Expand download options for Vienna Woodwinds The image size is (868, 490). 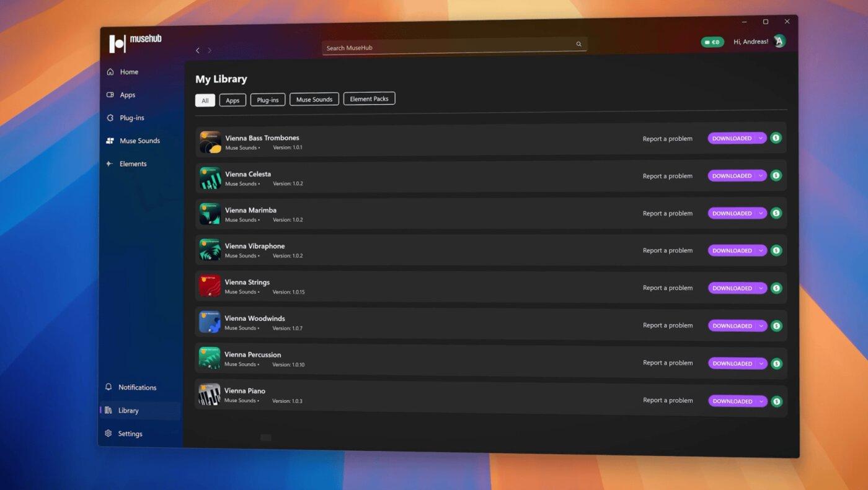point(761,326)
